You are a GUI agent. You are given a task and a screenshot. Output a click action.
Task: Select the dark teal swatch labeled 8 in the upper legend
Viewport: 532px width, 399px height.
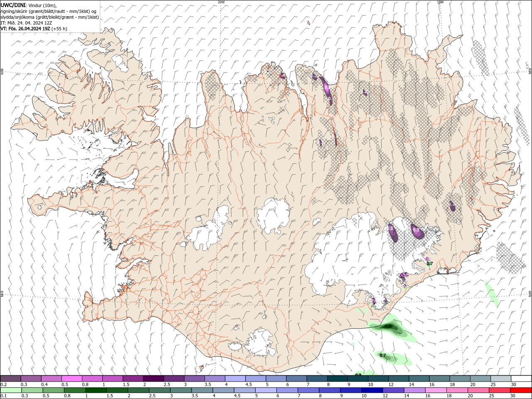(x=337, y=379)
